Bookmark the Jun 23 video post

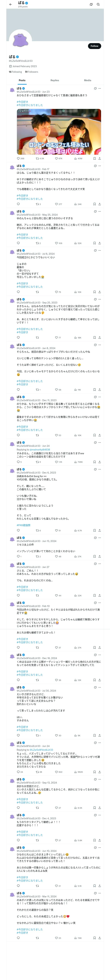(x=95, y=158)
